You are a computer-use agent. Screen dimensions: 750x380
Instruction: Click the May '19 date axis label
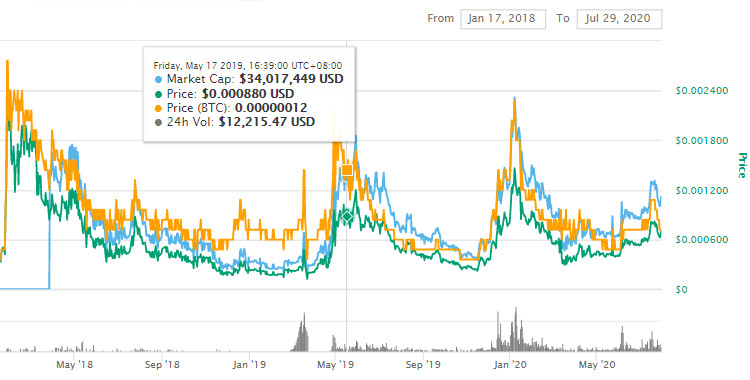335,365
